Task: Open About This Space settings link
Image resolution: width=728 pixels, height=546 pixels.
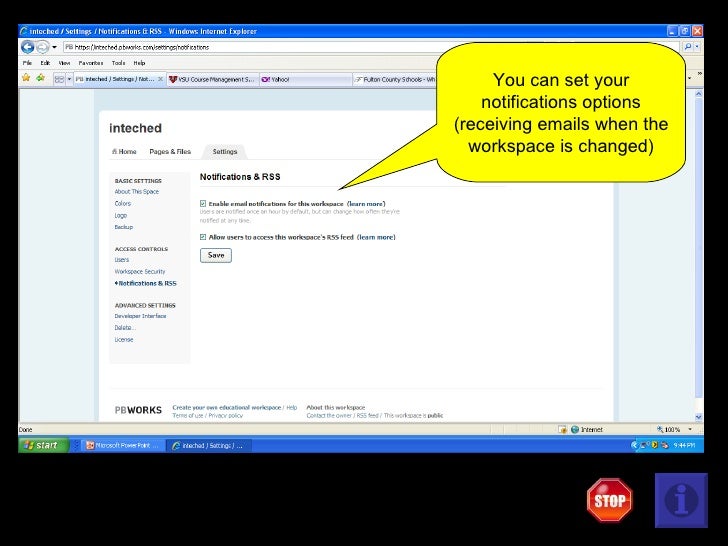Action: coord(136,191)
